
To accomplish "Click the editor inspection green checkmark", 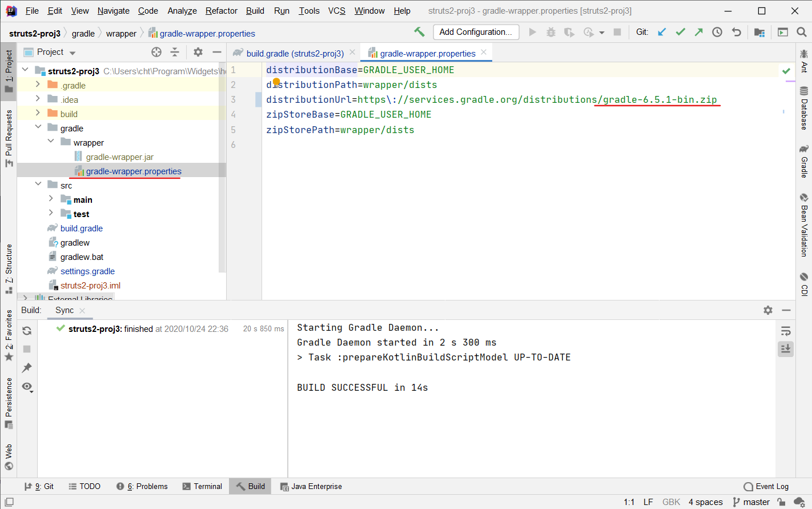I will [786, 71].
